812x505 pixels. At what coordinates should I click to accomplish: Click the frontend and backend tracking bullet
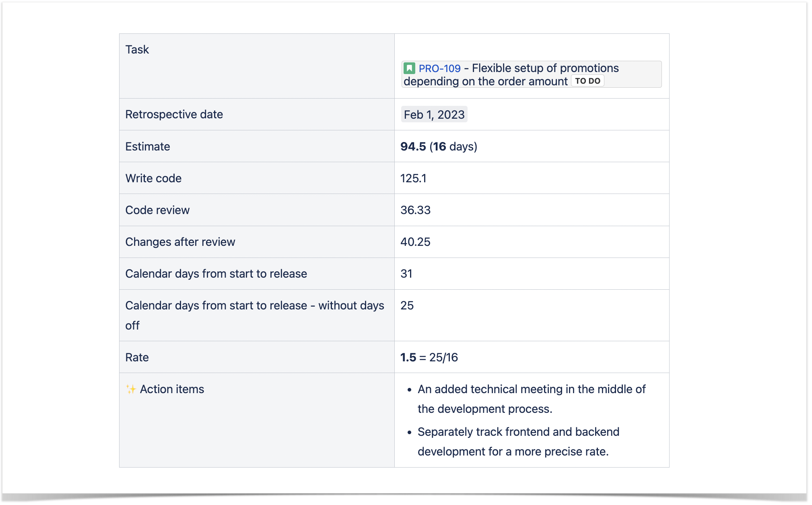[518, 441]
